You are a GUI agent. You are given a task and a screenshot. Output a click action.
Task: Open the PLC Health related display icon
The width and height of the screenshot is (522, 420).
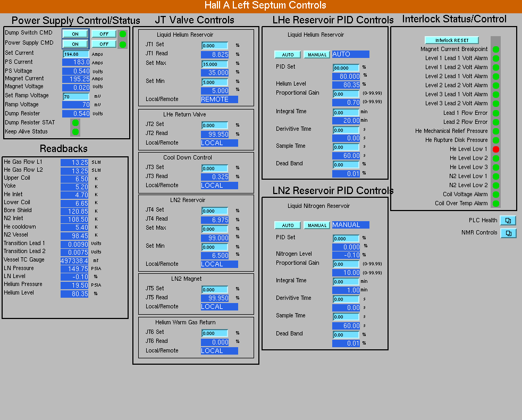(508, 221)
